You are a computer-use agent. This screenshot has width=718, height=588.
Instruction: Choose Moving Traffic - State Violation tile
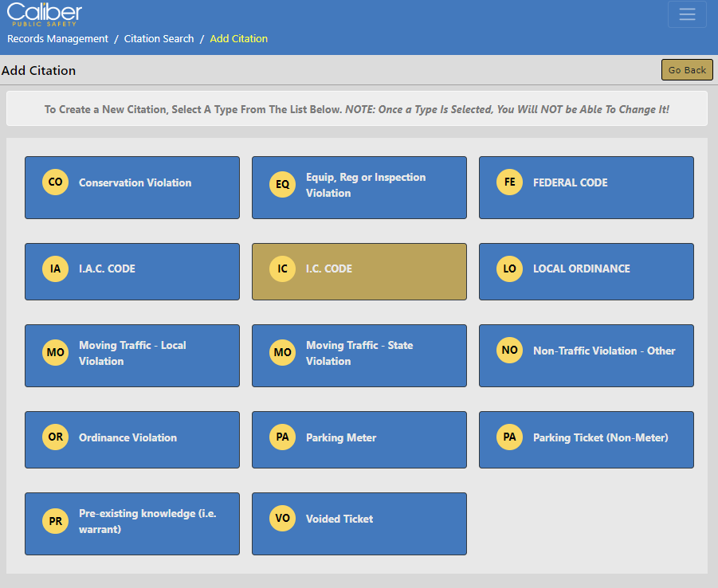pyautogui.click(x=359, y=355)
